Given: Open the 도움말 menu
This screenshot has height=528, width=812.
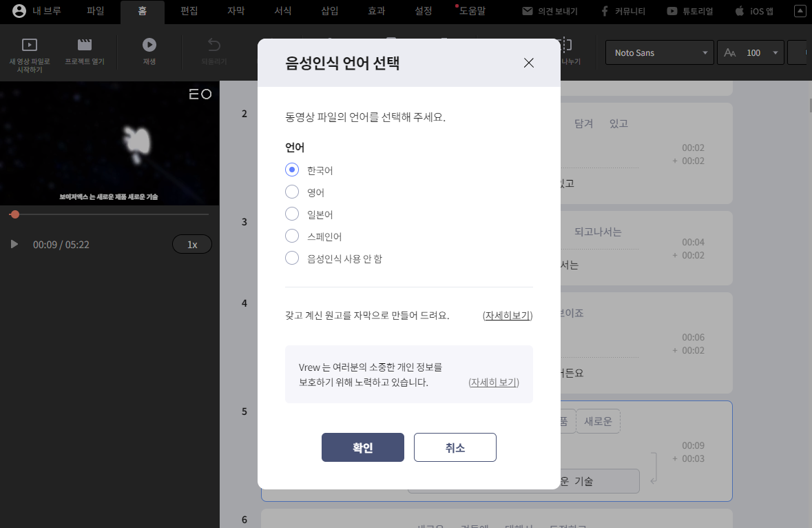Looking at the screenshot, I should 472,11.
